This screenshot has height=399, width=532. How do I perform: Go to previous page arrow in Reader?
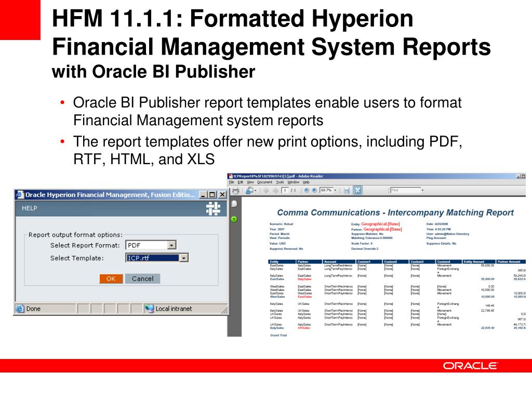[x=267, y=191]
